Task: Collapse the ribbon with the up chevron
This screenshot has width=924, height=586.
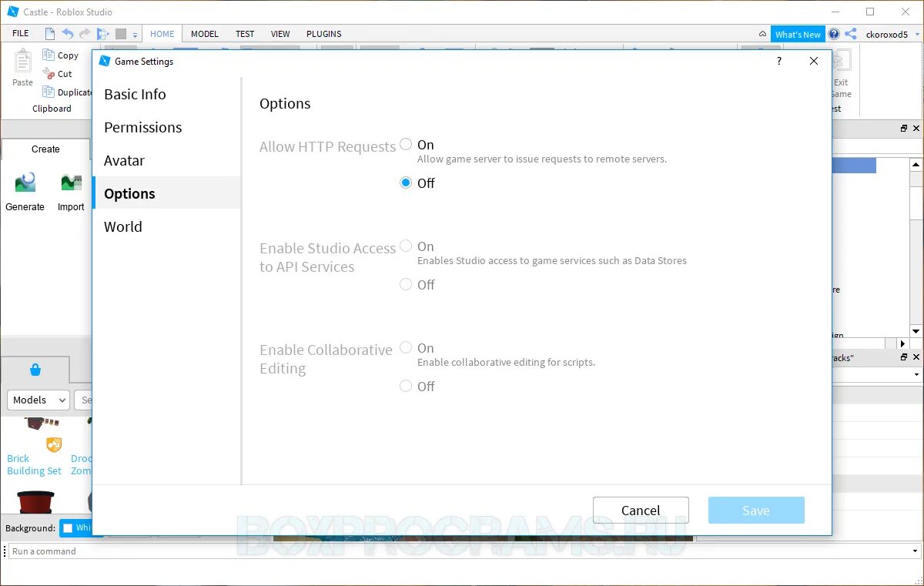Action: click(x=762, y=35)
